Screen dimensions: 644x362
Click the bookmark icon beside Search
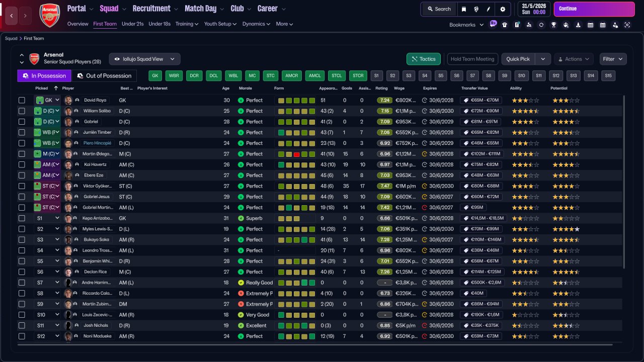(464, 9)
